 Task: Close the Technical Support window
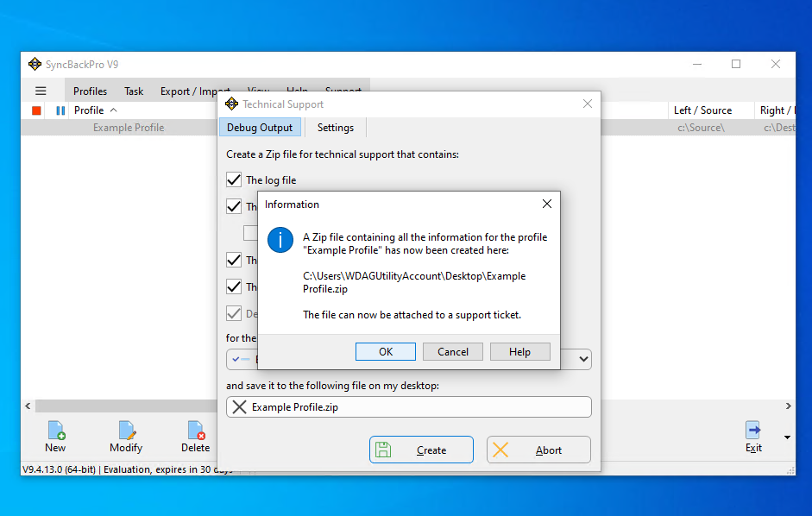[588, 104]
